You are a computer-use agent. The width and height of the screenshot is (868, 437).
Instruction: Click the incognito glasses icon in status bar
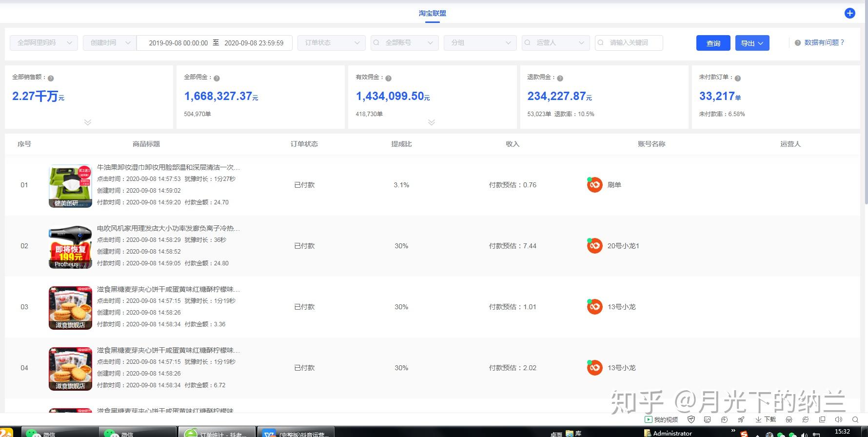coord(789,419)
